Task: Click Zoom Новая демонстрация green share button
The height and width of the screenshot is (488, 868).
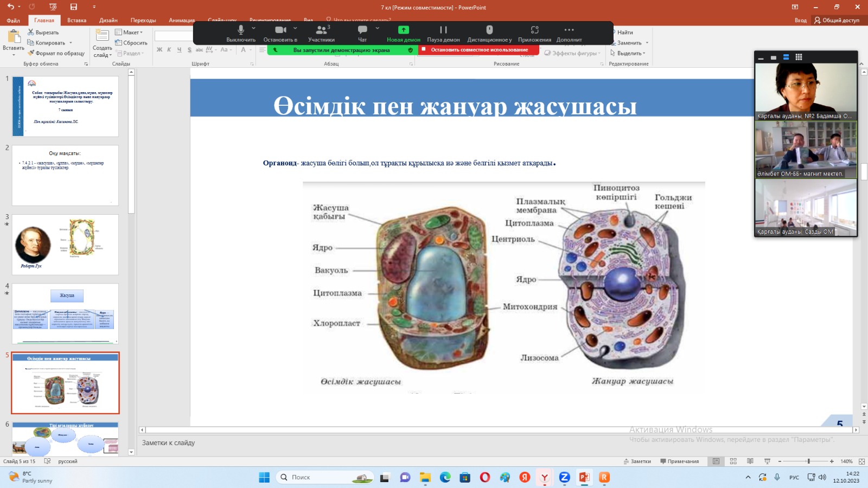Action: point(404,33)
